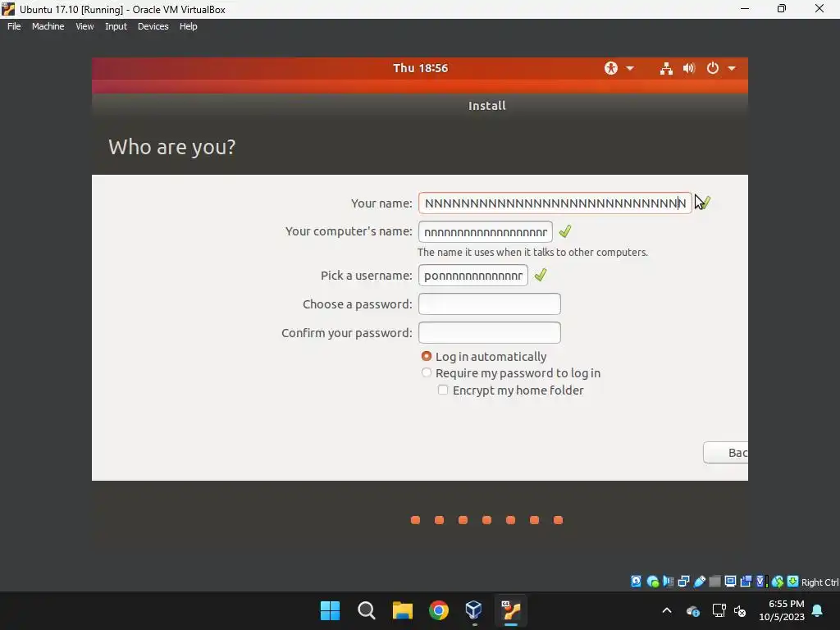Click optical drive icon in VirtualBox status bar
840x630 pixels.
(652, 582)
